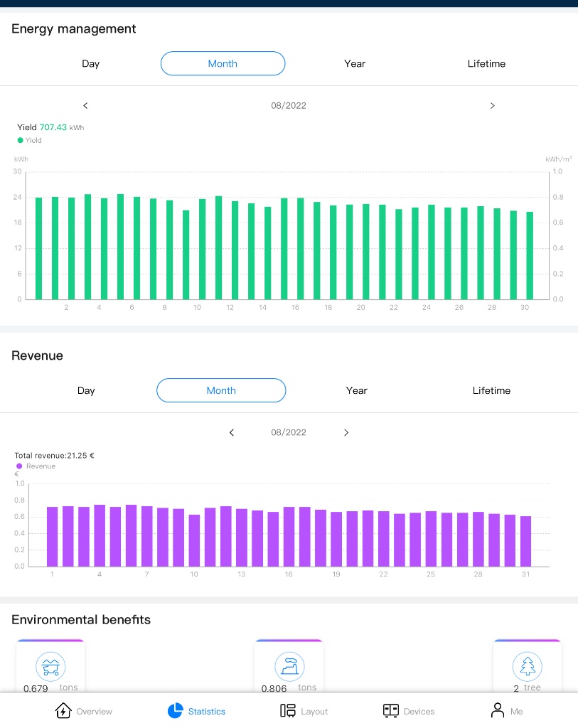Toggle the green Yield legend marker
This screenshot has height=728, width=578.
coord(21,141)
